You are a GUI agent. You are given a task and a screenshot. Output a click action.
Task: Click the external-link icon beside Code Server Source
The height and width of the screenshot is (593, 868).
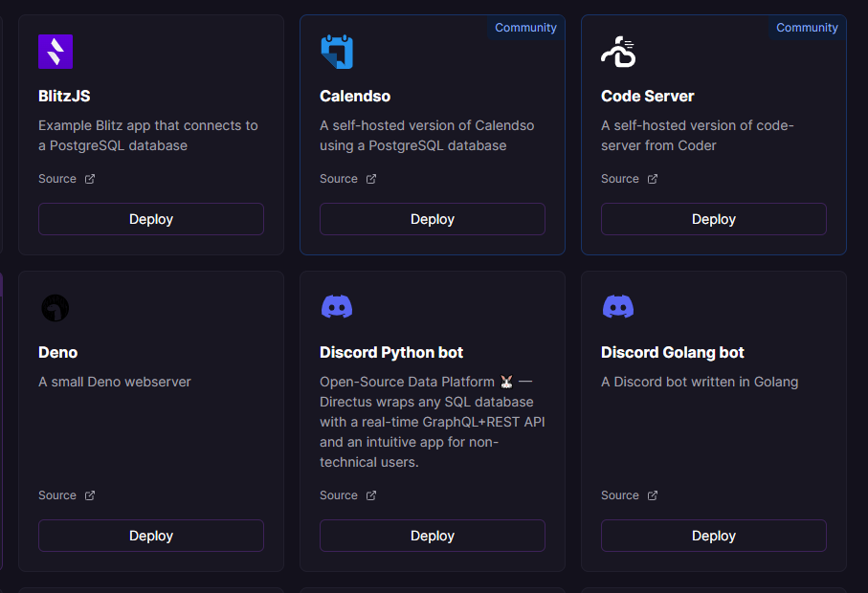[x=652, y=178]
